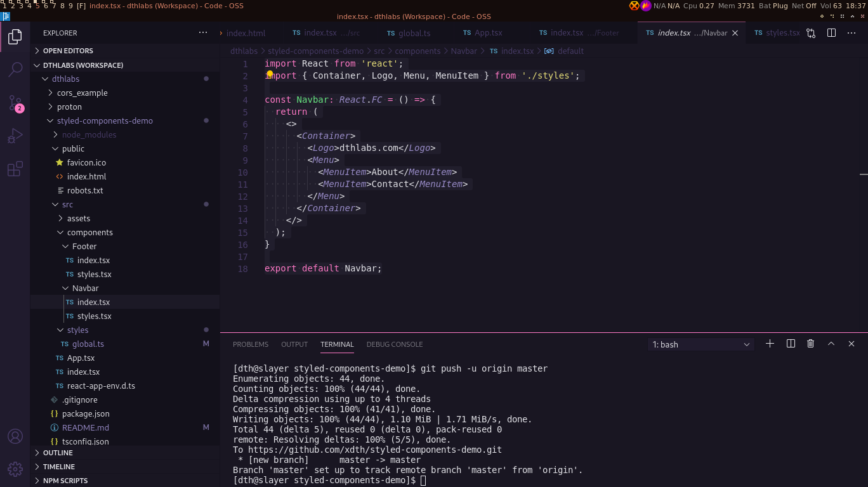Image resolution: width=868 pixels, height=487 pixels.
Task: Open Source Control showing 2 pending changes
Action: [15, 103]
